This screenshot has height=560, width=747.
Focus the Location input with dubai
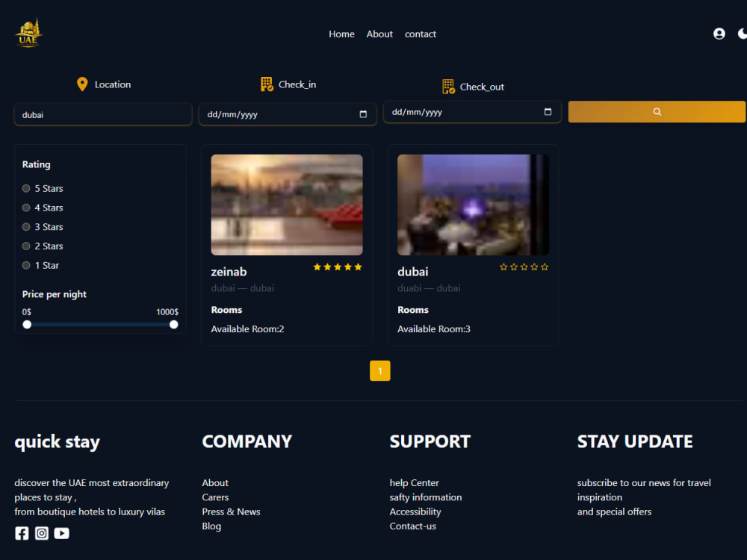click(x=103, y=115)
